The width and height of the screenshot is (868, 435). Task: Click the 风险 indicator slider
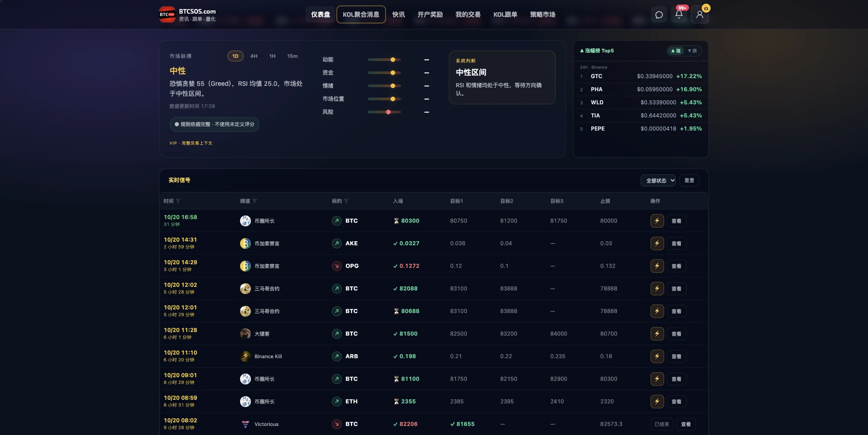point(384,112)
